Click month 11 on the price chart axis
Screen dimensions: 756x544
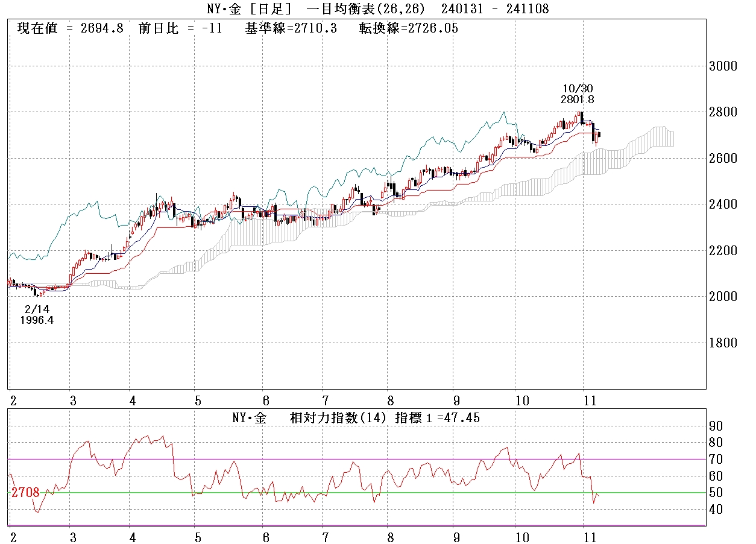click(590, 400)
